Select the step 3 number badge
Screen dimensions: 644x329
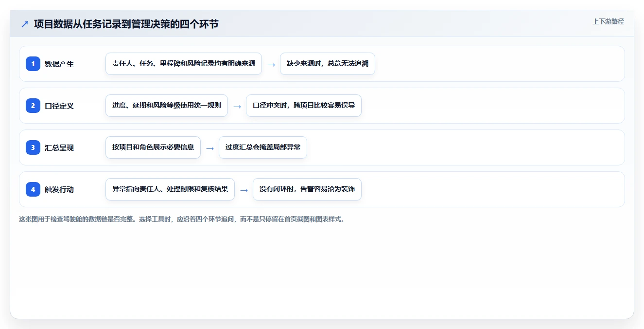pyautogui.click(x=33, y=147)
